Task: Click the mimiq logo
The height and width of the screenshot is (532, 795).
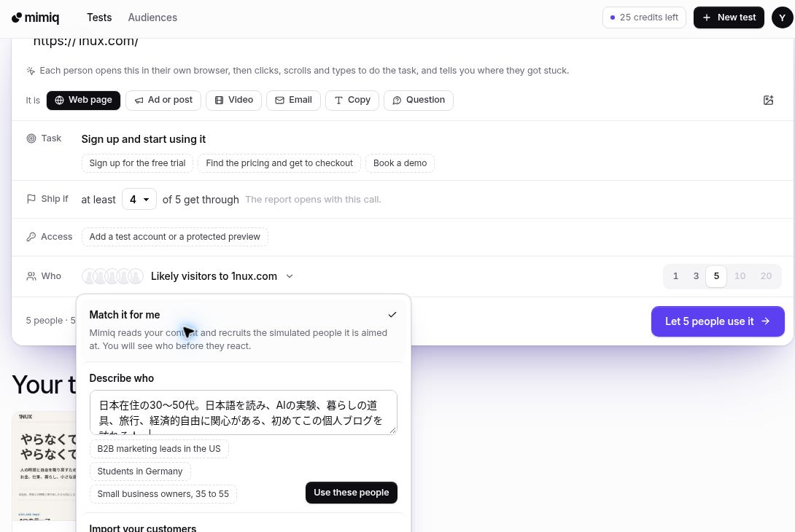Action: click(36, 17)
